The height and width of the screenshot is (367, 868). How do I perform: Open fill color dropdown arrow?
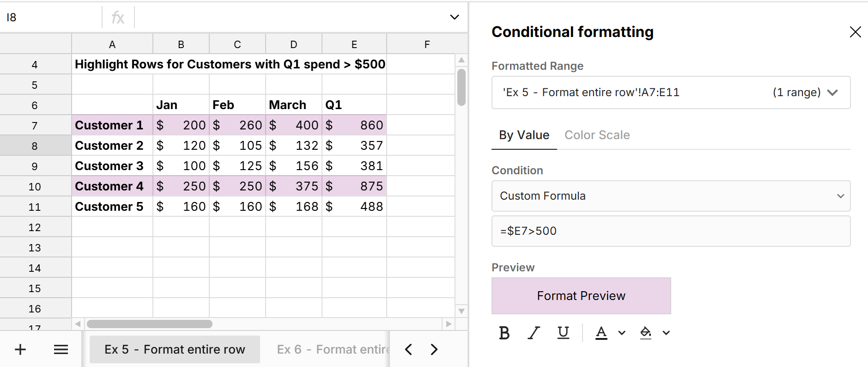click(666, 333)
